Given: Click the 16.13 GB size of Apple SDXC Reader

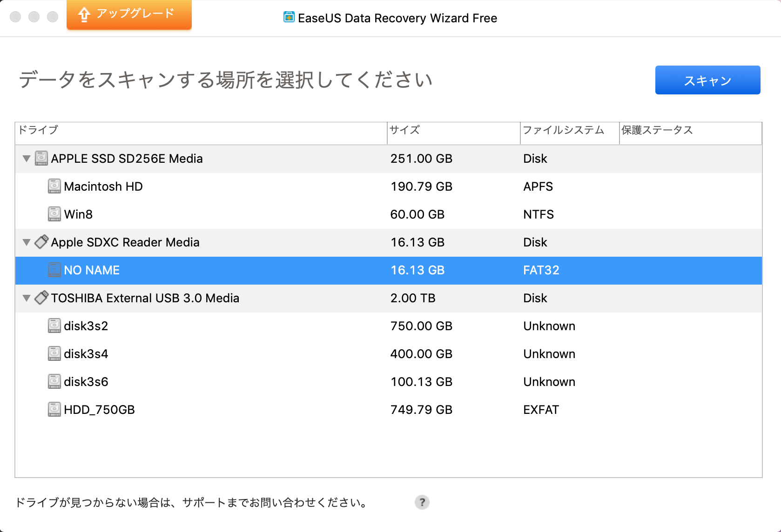Looking at the screenshot, I should (417, 242).
